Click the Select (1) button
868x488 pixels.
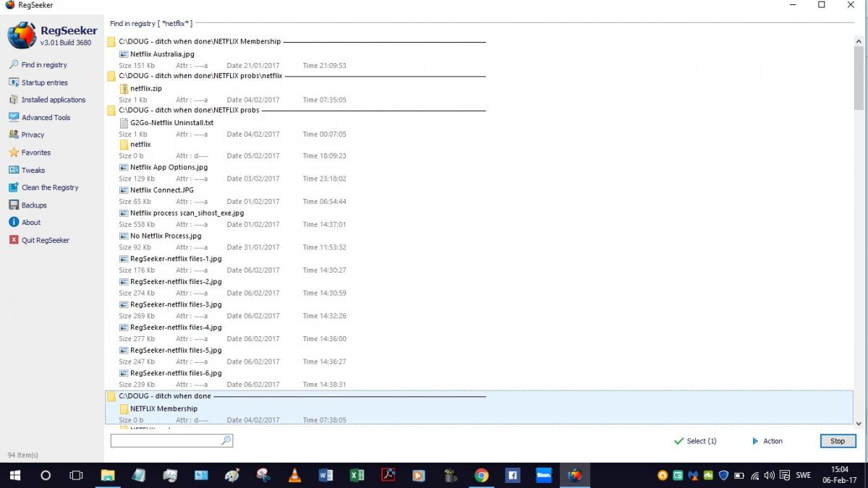695,441
